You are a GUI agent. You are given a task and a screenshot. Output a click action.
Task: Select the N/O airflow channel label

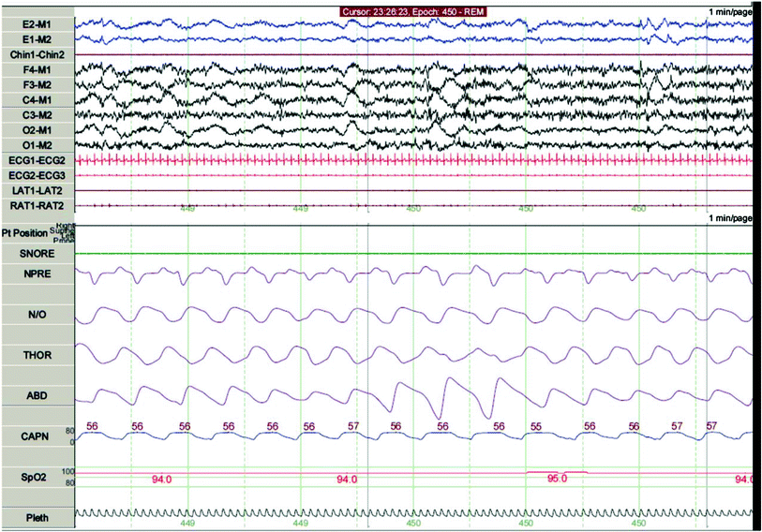coord(37,315)
